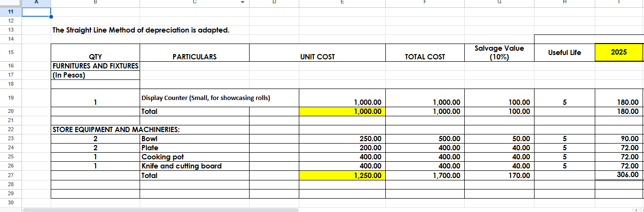Image resolution: width=644 pixels, height=212 pixels.
Task: Select the 306.00 depreciation total cell
Action: (619, 175)
